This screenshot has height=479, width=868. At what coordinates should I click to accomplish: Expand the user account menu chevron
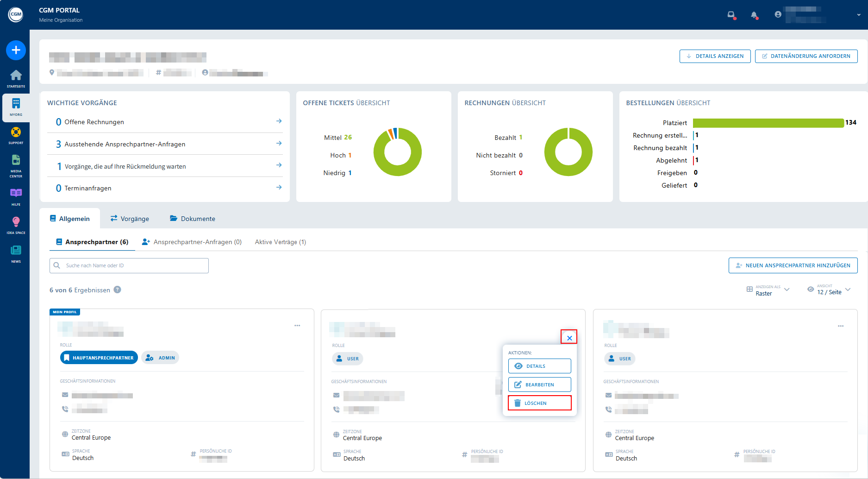click(859, 15)
